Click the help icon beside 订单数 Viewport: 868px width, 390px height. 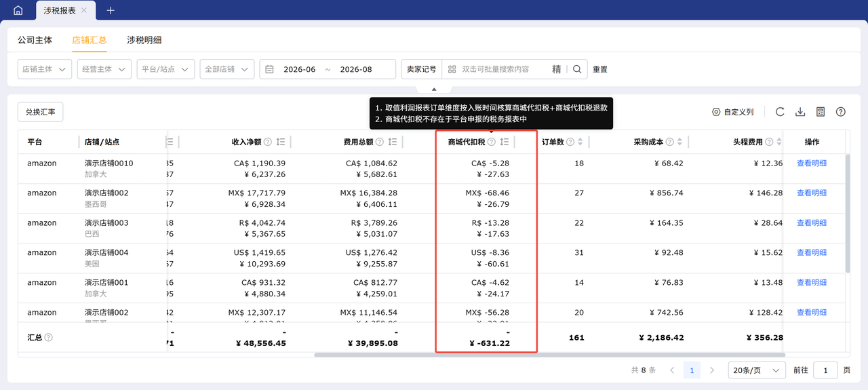570,142
